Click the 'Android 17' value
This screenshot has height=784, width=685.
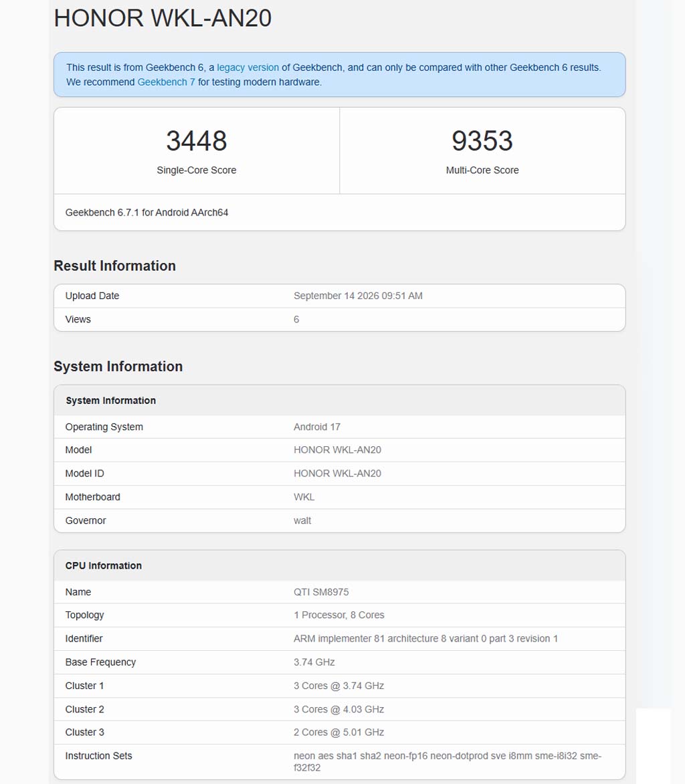(317, 427)
